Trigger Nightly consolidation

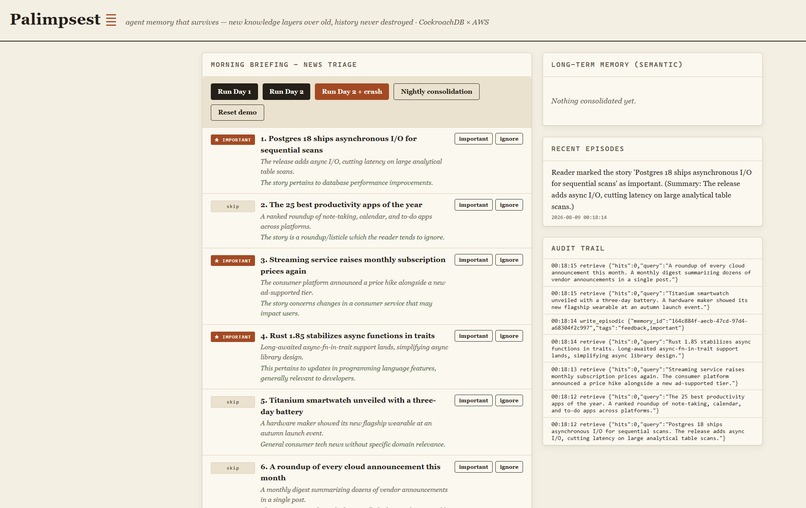pyautogui.click(x=436, y=92)
